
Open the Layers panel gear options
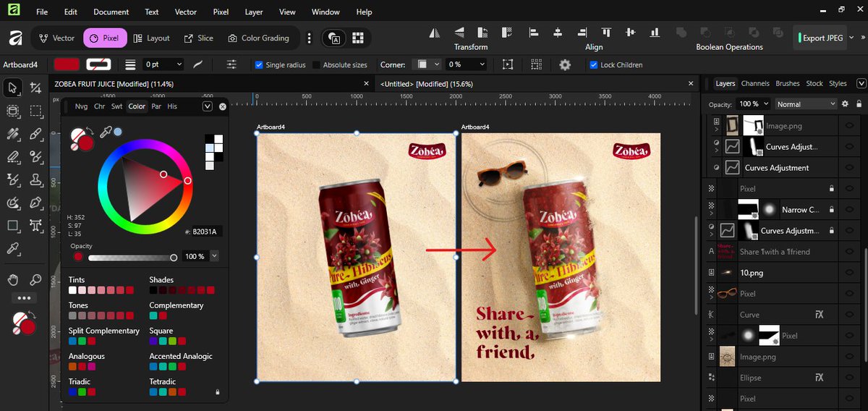845,103
